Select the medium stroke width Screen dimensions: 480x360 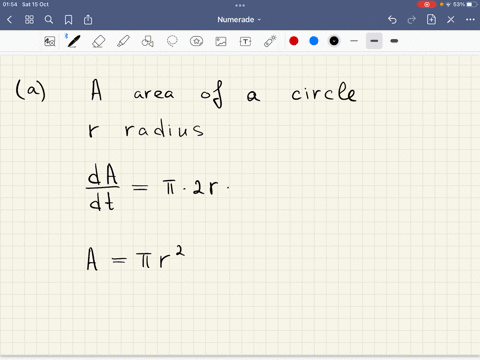point(374,41)
